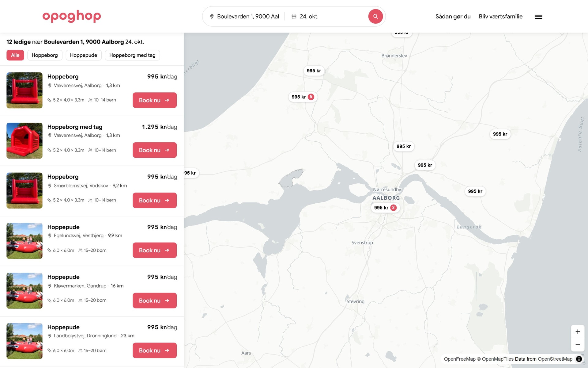Book the first Hoppeborg at Væverensvej 995 kr
Viewport: 588px width, 368px height.
(155, 100)
